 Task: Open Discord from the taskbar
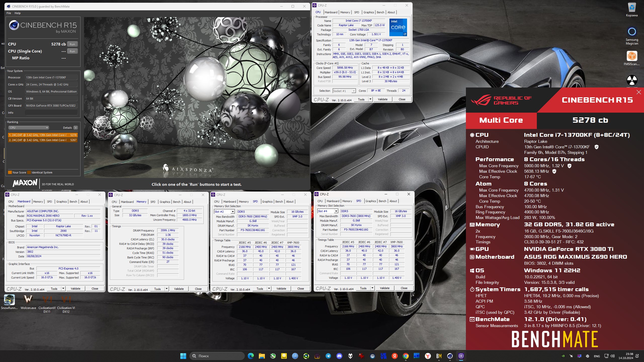[x=339, y=356]
